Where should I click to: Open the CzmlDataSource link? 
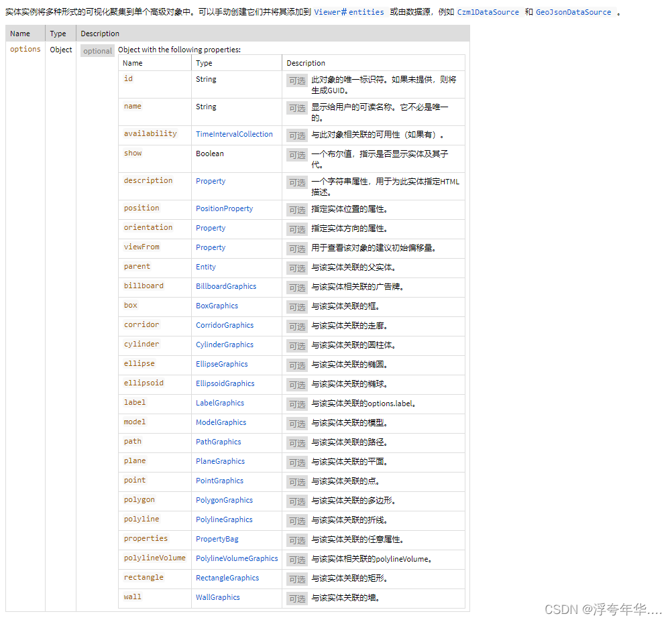click(488, 13)
